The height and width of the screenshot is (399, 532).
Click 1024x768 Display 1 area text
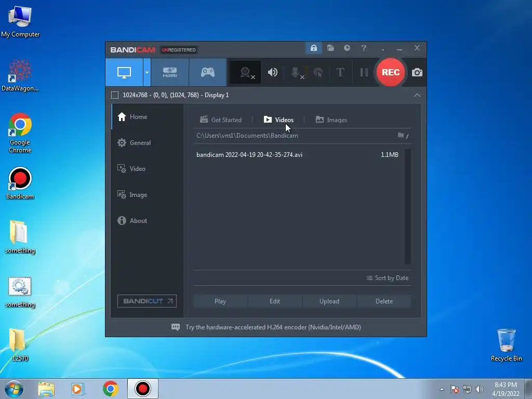click(176, 95)
